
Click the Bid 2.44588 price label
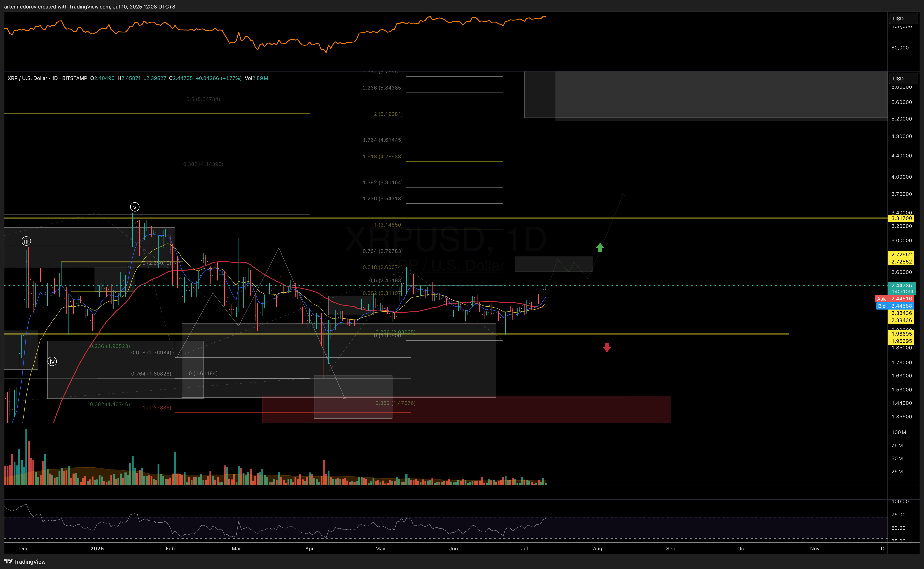point(895,306)
